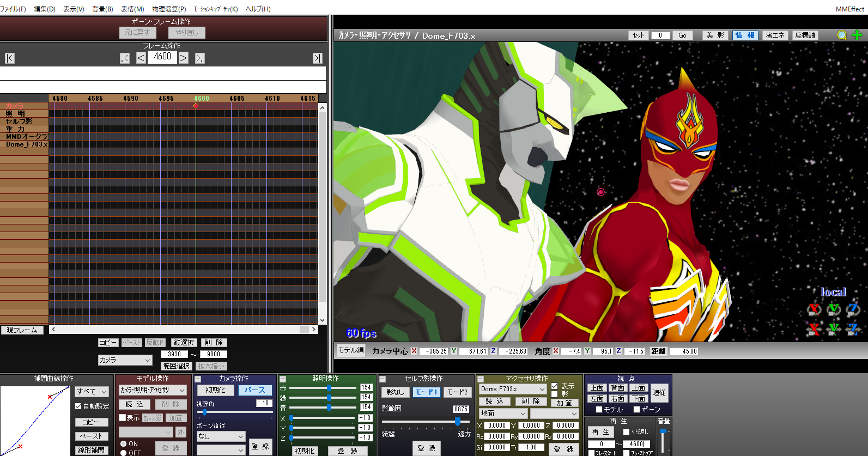Click the camera keyframe diamond at 4600
The width and height of the screenshot is (868, 456).
pos(196,106)
